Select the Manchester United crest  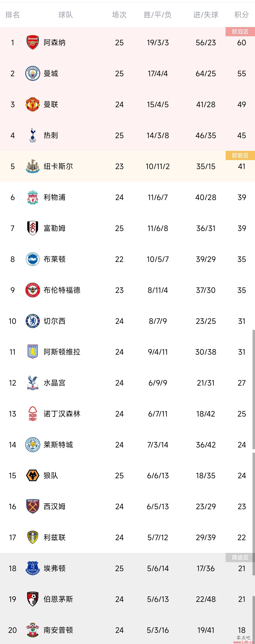[x=33, y=104]
